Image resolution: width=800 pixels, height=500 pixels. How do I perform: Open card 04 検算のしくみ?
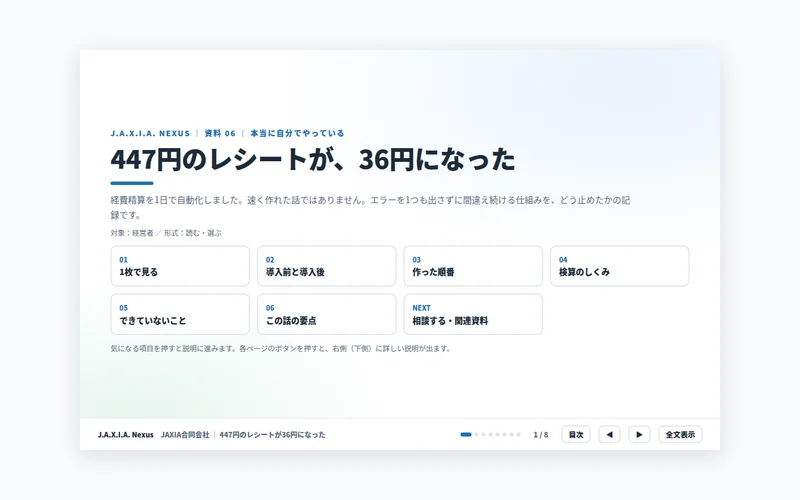(619, 266)
